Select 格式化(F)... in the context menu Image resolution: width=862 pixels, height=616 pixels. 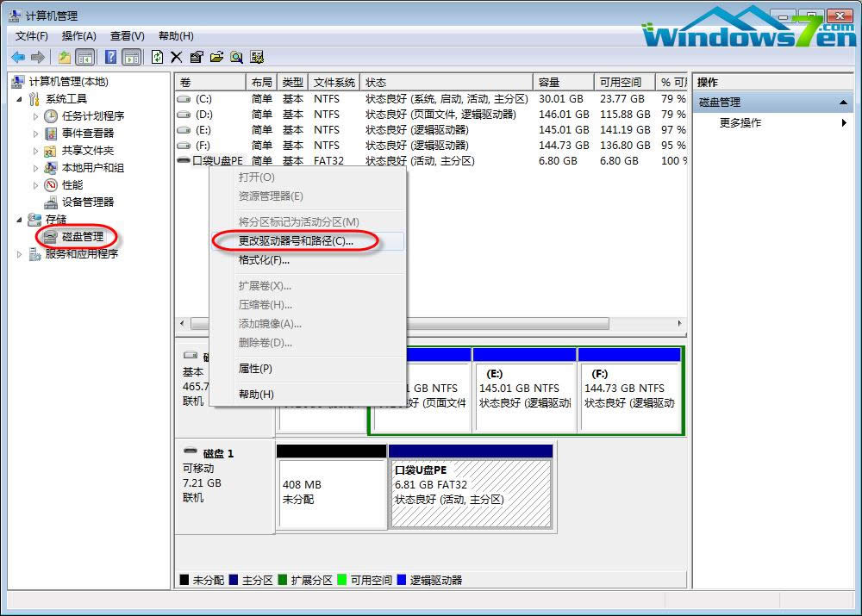point(264,260)
